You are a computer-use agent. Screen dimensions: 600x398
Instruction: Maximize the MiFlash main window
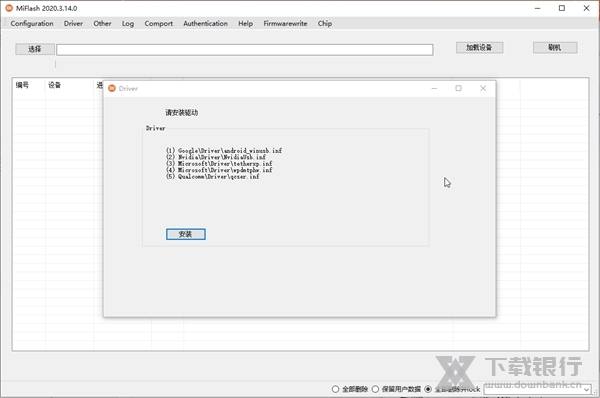[x=562, y=8]
